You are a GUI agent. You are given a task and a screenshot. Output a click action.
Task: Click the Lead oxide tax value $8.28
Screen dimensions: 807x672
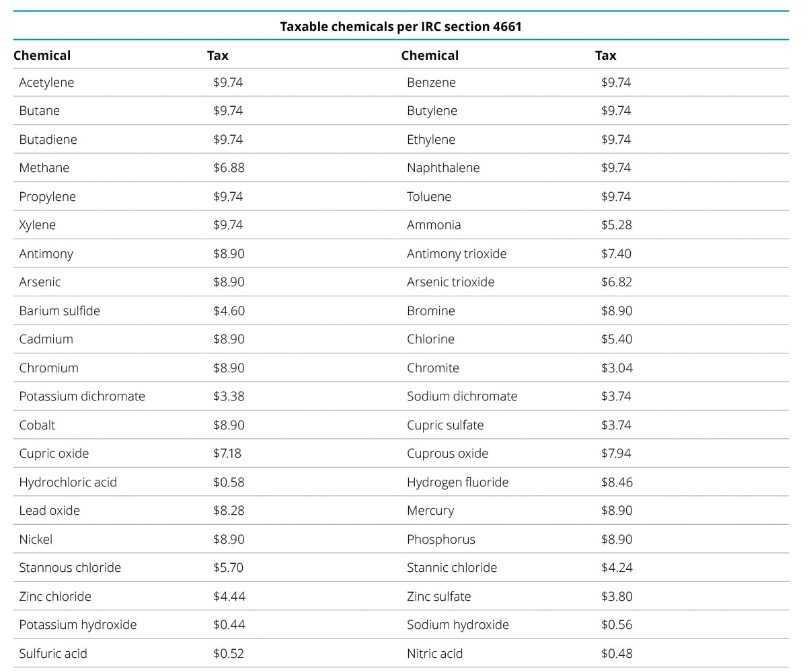229,511
